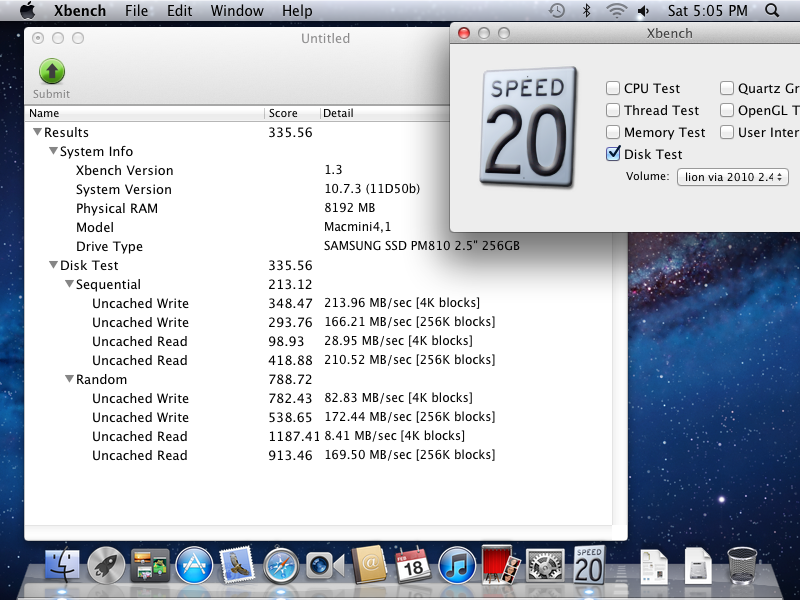This screenshot has width=800, height=600.
Task: Open the Window menu
Action: click(237, 11)
